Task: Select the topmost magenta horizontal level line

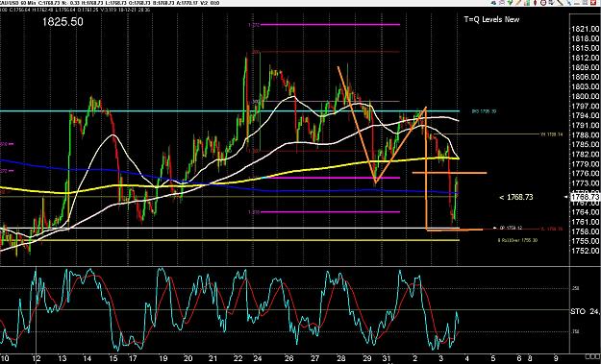Action: (330, 25)
